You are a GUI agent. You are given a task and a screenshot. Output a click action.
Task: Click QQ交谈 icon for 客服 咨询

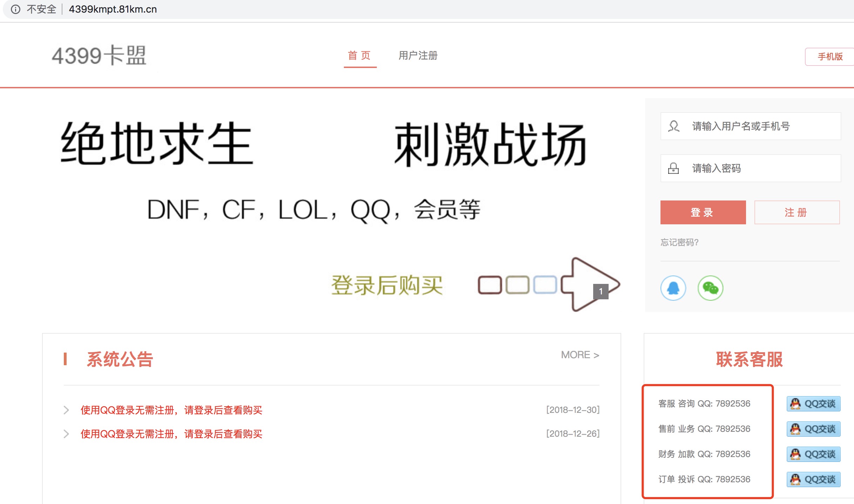point(813,404)
